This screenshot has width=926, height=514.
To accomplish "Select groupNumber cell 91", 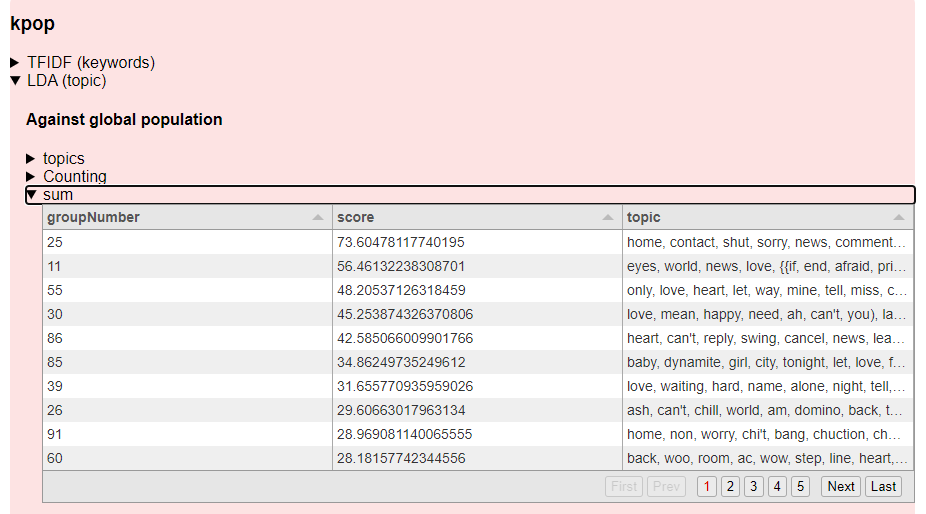I will 187,434.
